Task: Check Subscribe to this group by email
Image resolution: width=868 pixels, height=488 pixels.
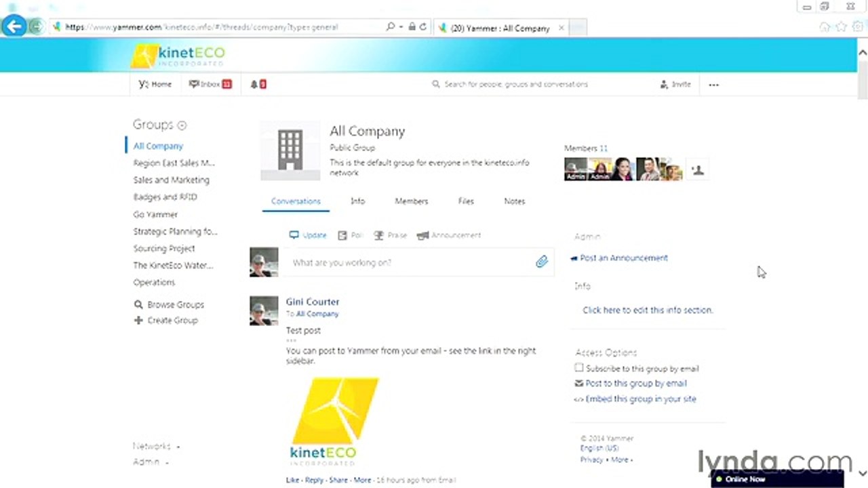Action: pyautogui.click(x=578, y=368)
